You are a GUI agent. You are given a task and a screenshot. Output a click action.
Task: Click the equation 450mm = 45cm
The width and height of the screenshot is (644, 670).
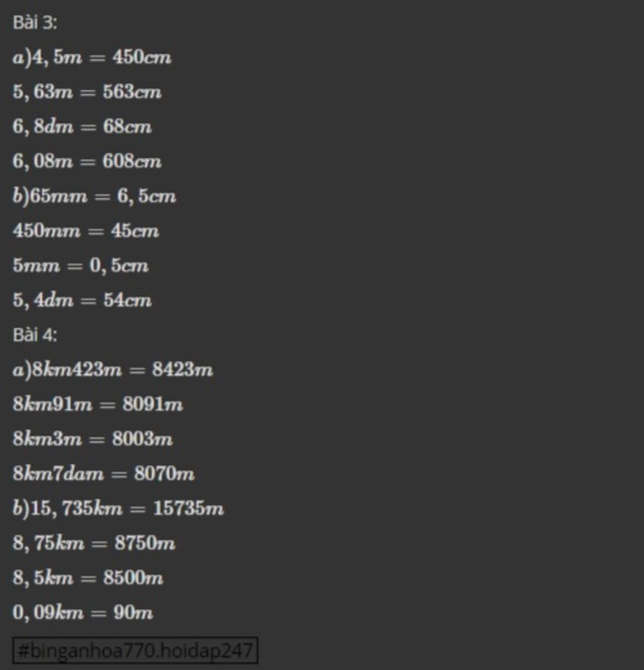86,231
